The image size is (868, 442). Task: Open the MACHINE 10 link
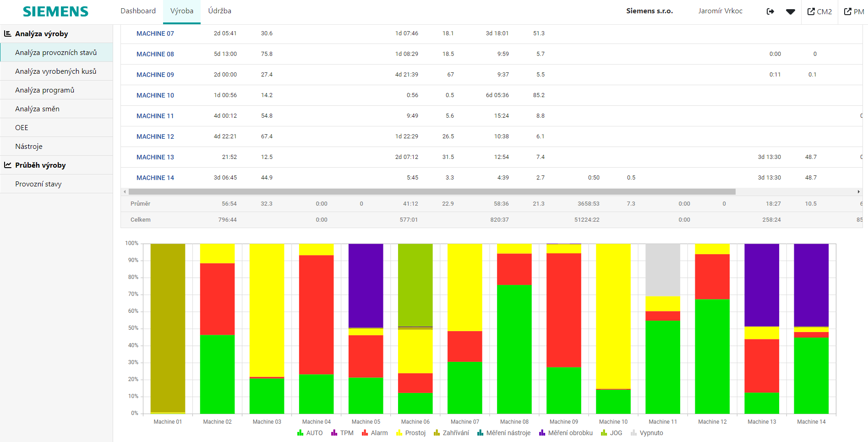[155, 95]
